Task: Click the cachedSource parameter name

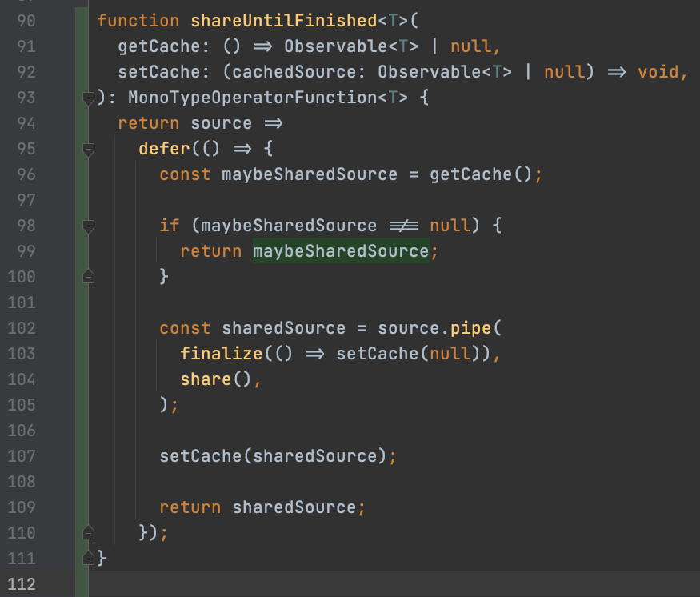Action: 294,72
